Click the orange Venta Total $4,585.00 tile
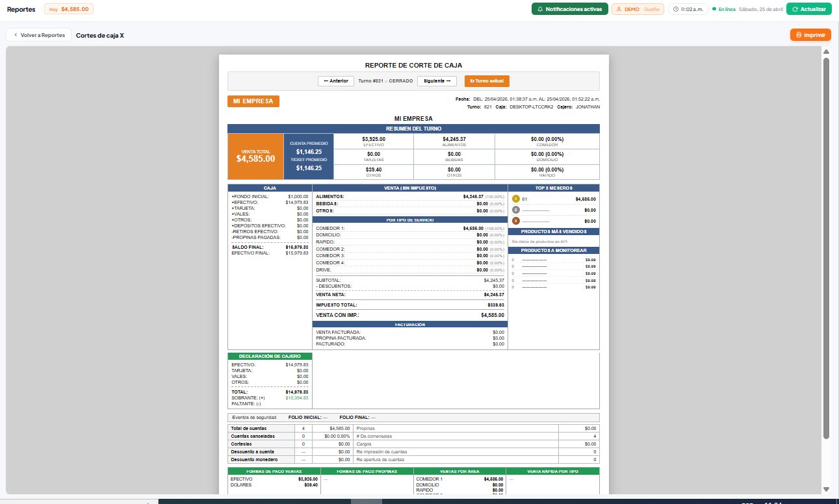Viewport: 839px width, 504px height. [x=255, y=157]
